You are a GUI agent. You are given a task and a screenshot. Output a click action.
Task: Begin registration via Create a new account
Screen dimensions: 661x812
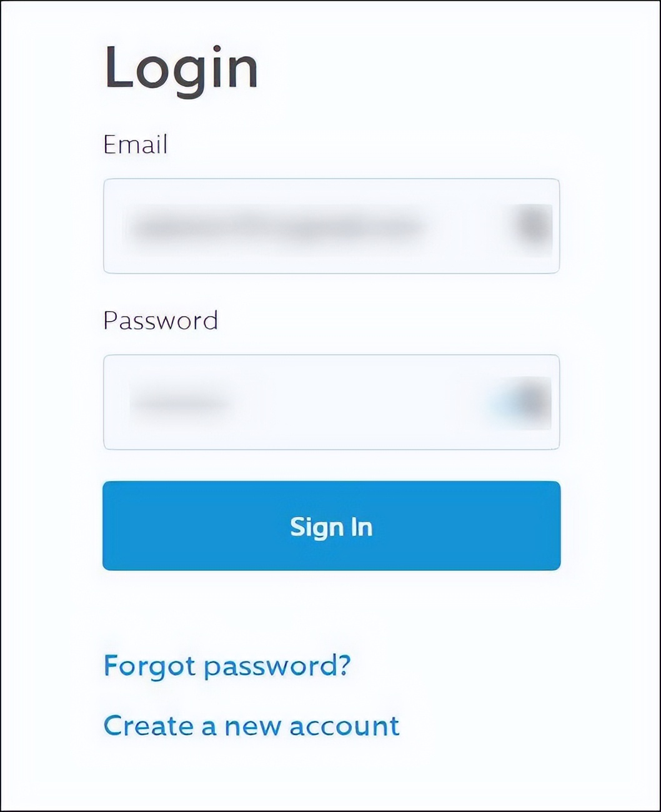point(251,726)
